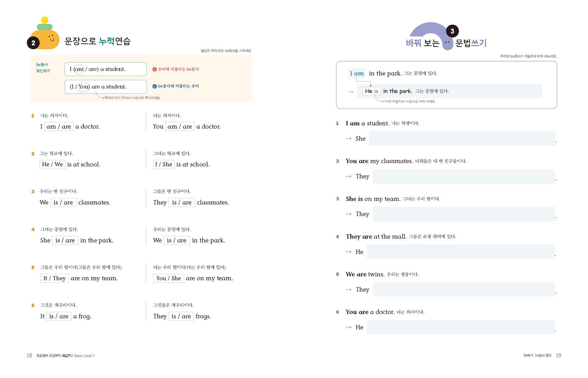Click the 'He / We' choice box
The width and height of the screenshot is (588, 378).
[53, 164]
